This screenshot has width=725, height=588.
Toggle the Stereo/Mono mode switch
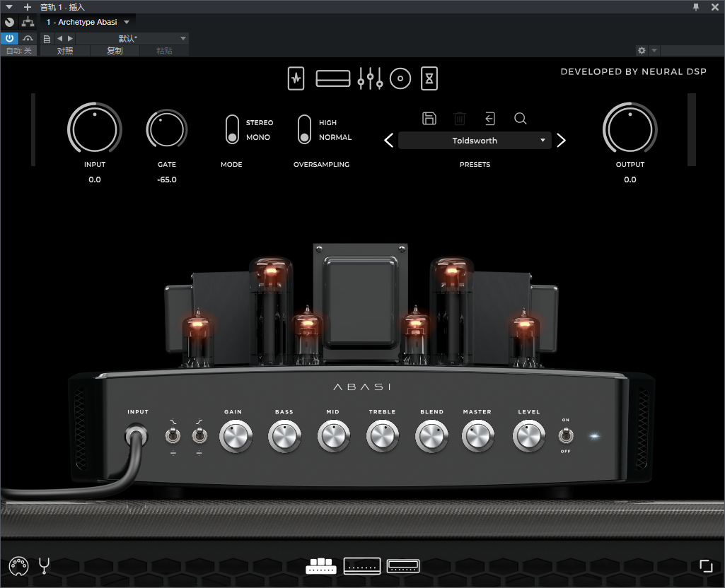(x=232, y=129)
